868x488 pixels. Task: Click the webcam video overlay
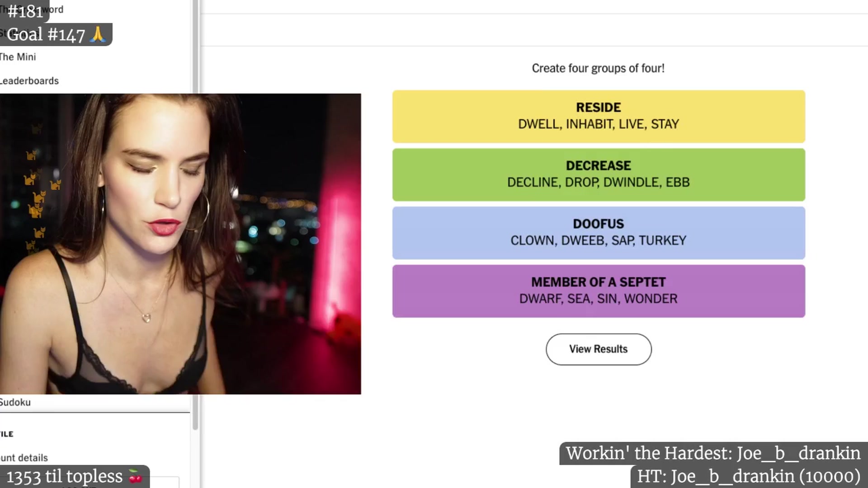(180, 244)
